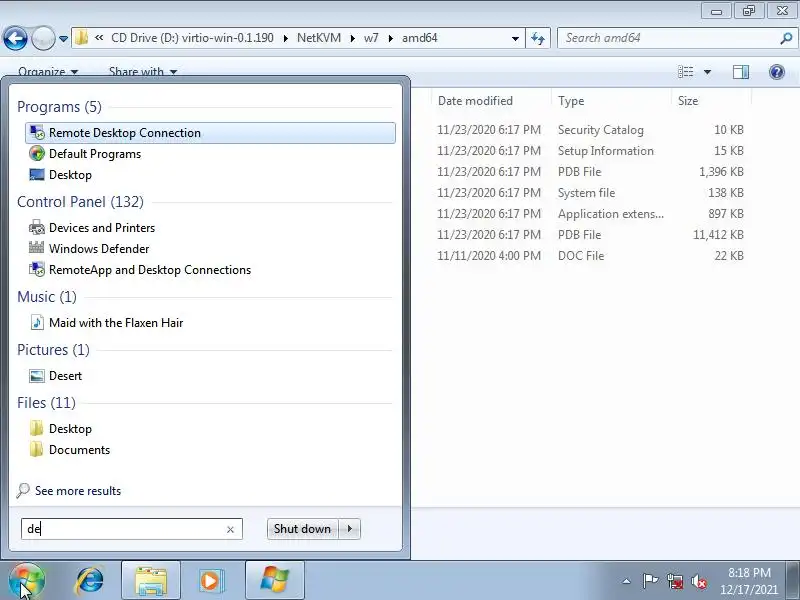
Task: Click the network tray icon
Action: (x=675, y=581)
